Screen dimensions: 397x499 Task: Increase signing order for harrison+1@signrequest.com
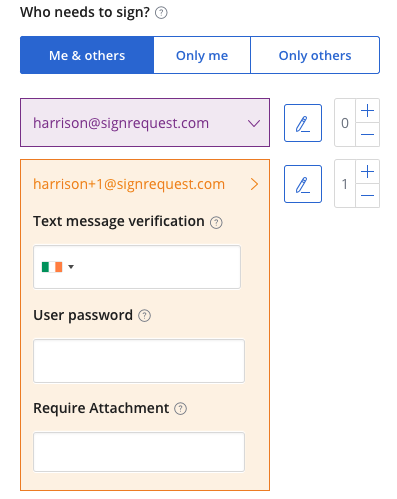(367, 172)
